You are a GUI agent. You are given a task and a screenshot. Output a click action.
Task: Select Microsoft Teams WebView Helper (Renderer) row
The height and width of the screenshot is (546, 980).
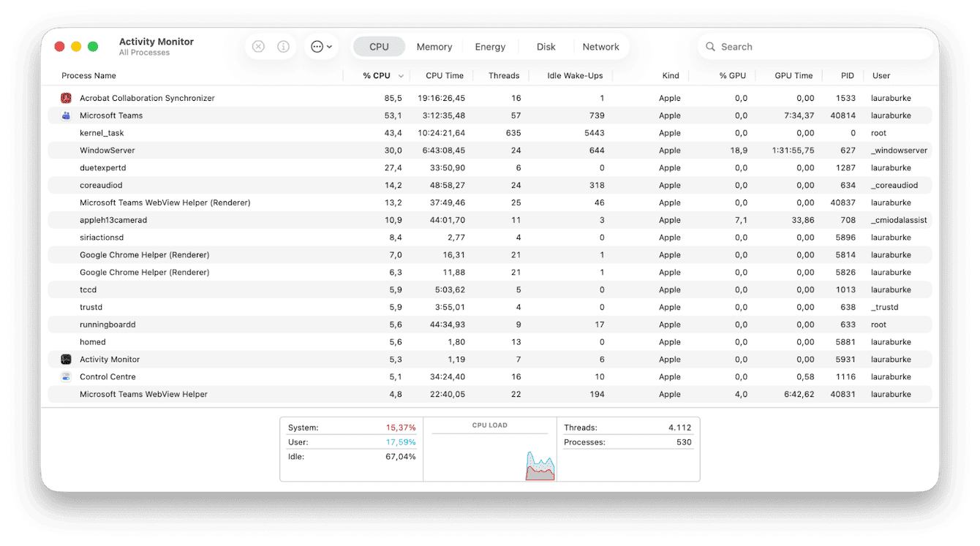490,203
